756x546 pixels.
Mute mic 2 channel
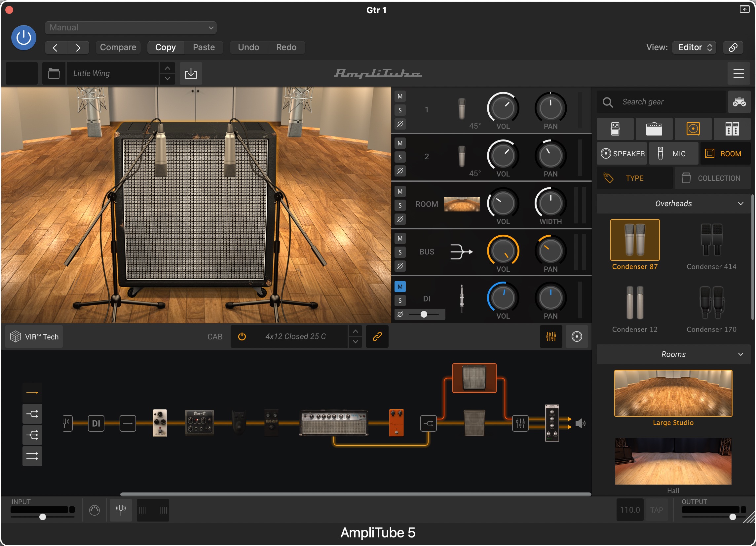pyautogui.click(x=400, y=143)
